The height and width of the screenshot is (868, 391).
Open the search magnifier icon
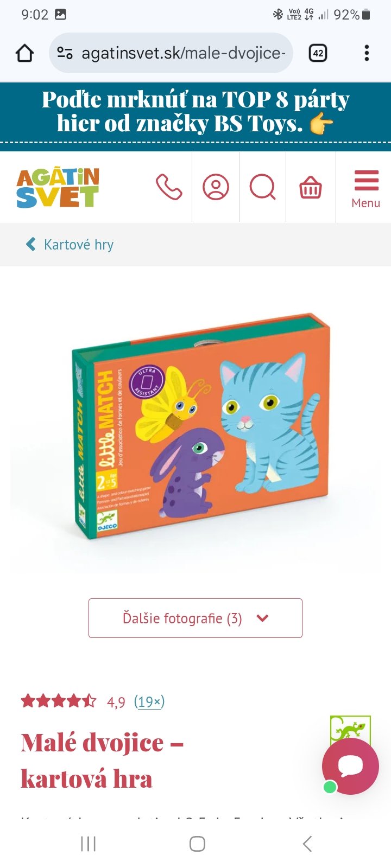coord(263,187)
